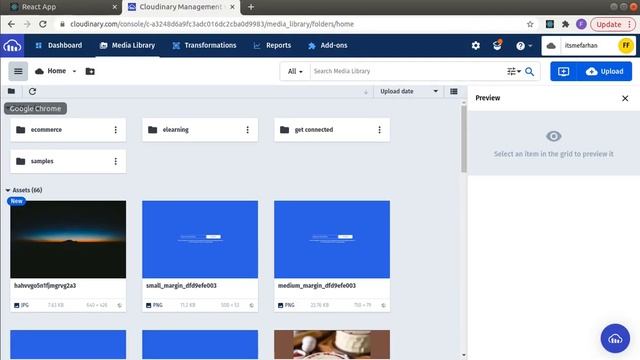This screenshot has width=640, height=360.
Task: Switch to list view icon
Action: [x=453, y=91]
